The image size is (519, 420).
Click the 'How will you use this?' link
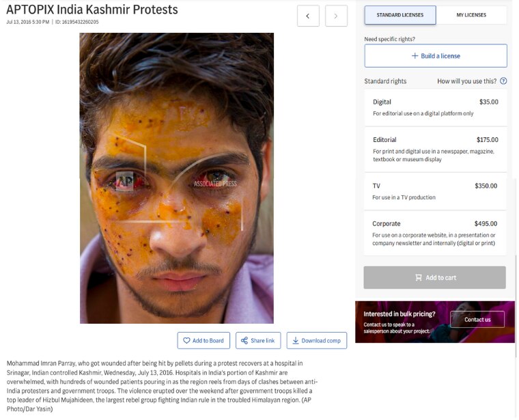[x=467, y=81]
